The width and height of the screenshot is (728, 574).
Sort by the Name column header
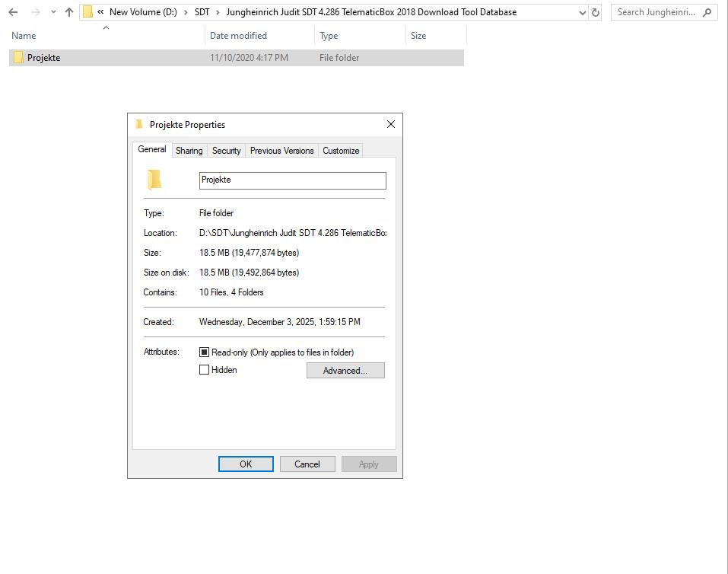[24, 35]
